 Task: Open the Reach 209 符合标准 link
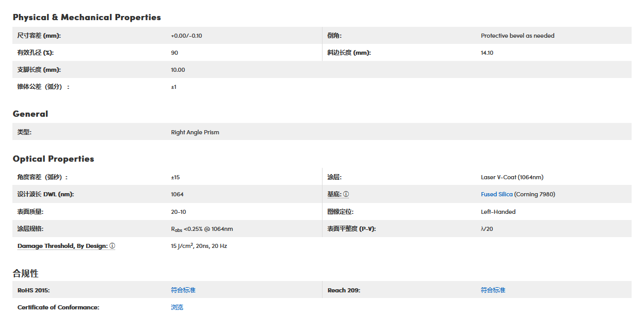point(493,290)
